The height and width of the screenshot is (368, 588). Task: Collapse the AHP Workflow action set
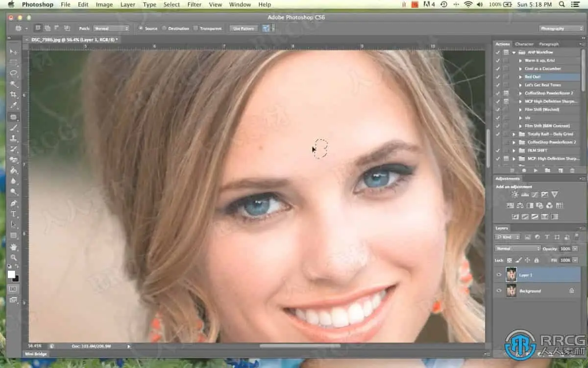tap(514, 52)
